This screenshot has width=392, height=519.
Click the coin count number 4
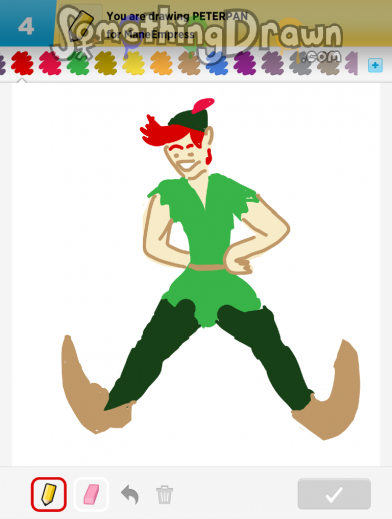tap(26, 26)
